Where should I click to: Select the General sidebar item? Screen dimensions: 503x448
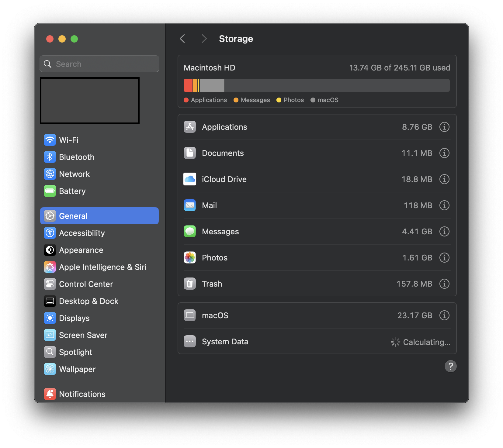point(99,216)
